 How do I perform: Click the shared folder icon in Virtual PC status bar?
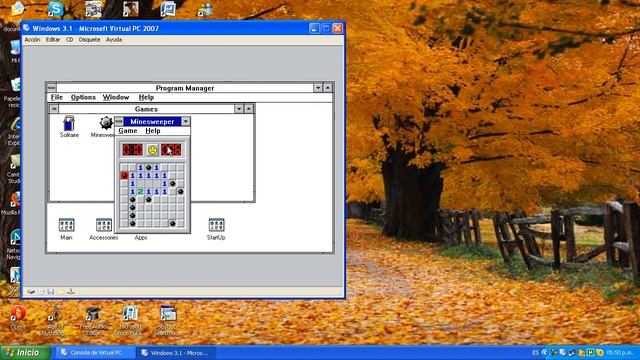coord(61,291)
